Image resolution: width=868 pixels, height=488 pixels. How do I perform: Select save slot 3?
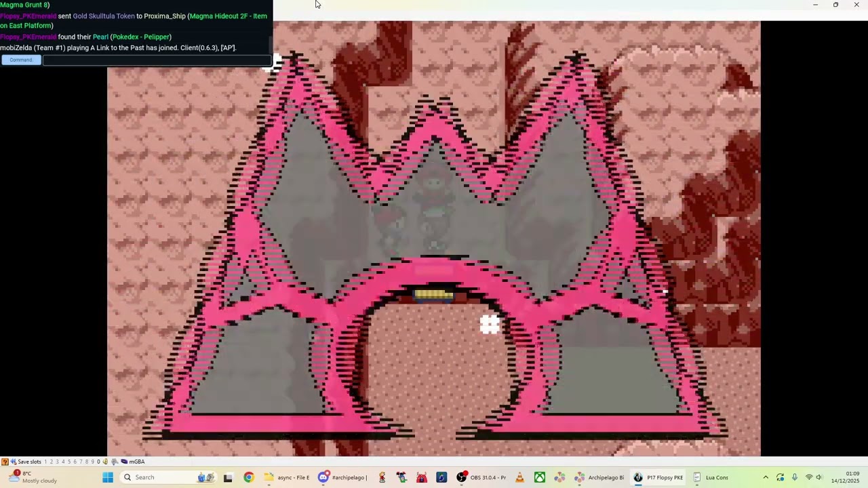(x=58, y=462)
